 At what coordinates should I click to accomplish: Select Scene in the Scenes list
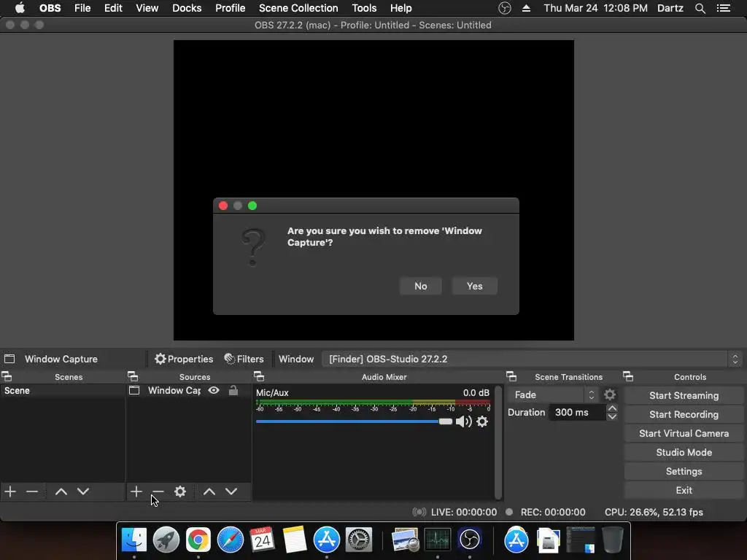63,391
